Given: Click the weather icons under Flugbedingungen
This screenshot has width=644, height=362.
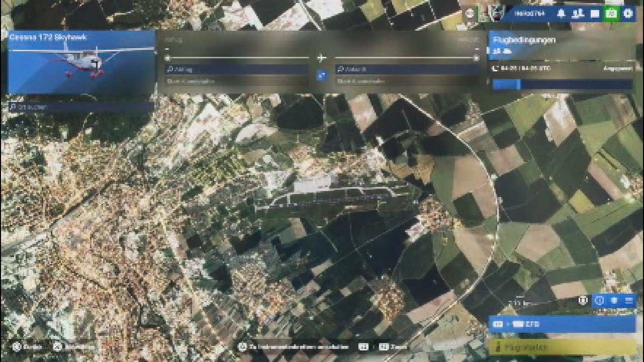Looking at the screenshot, I should 502,51.
